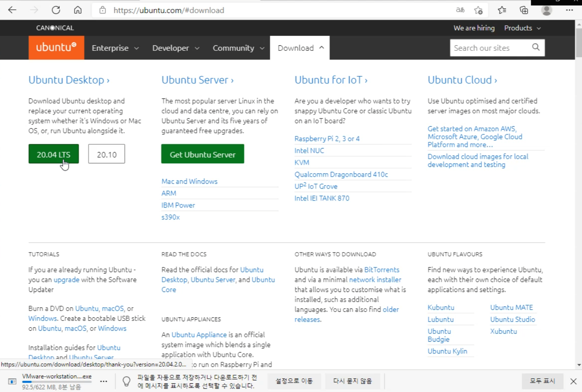The height and width of the screenshot is (392, 582).
Task: Open VMware-workstation exe file icon
Action: click(12, 381)
